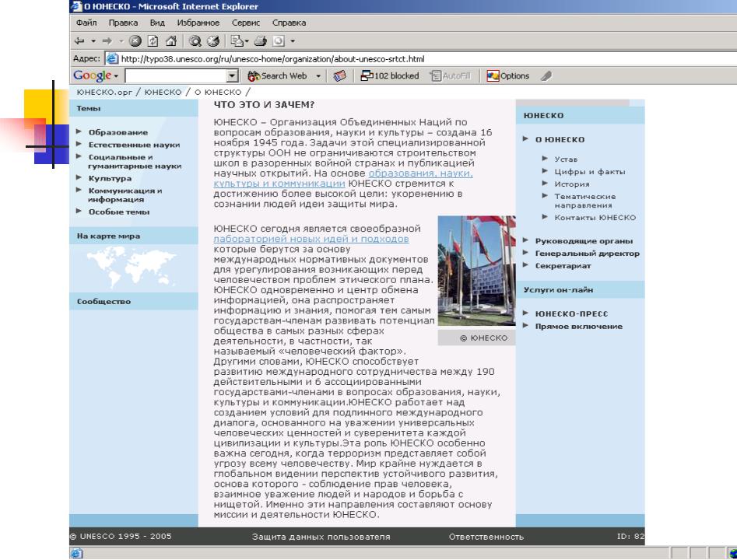Click the Internet Explorer title bar icon

coord(76,6)
